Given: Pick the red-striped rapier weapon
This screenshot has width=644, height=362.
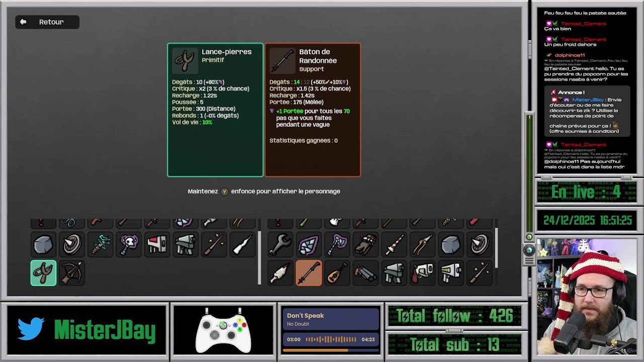Looking at the screenshot, I should pos(394,244).
